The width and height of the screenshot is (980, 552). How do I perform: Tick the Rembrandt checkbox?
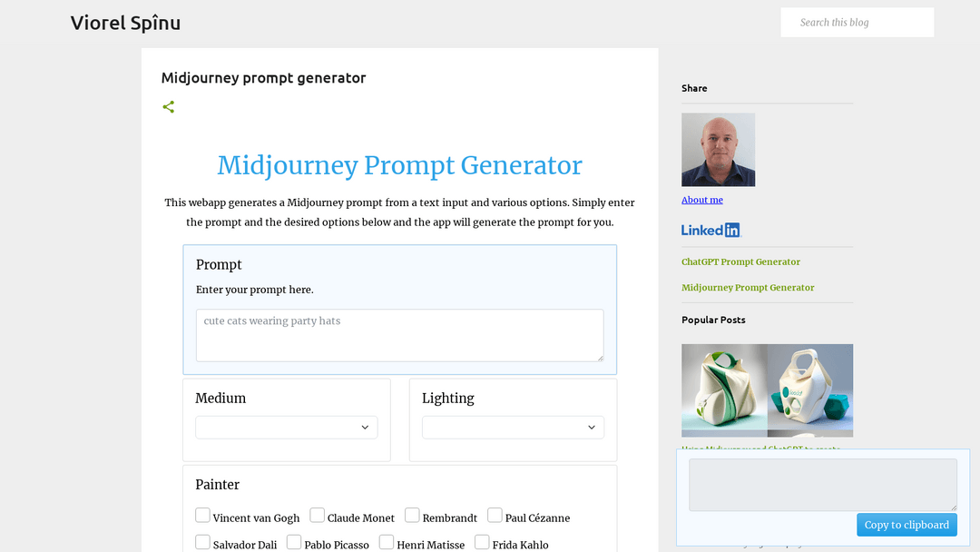point(412,516)
